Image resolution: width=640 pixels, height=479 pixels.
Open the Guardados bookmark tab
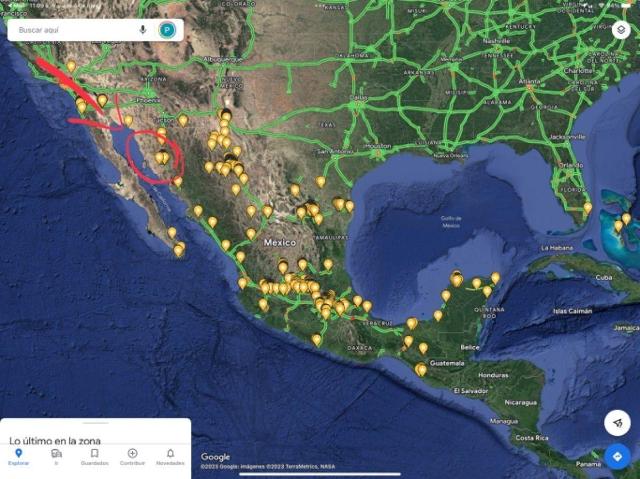click(94, 457)
